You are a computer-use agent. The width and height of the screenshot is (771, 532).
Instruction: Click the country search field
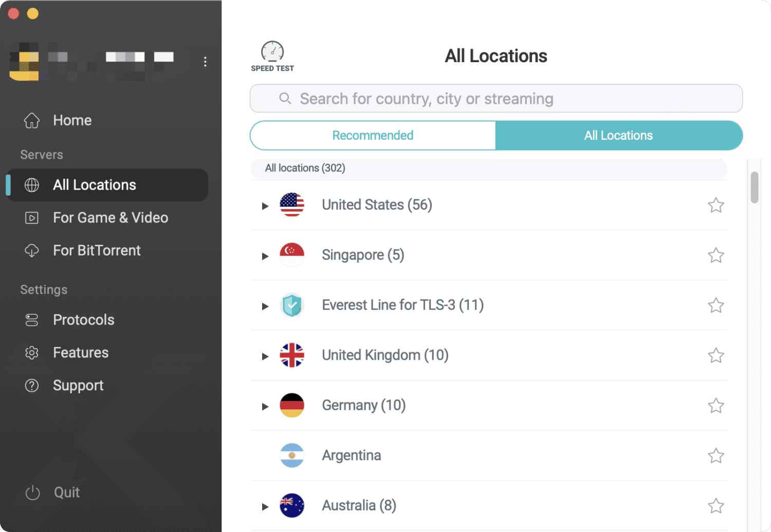click(x=496, y=99)
